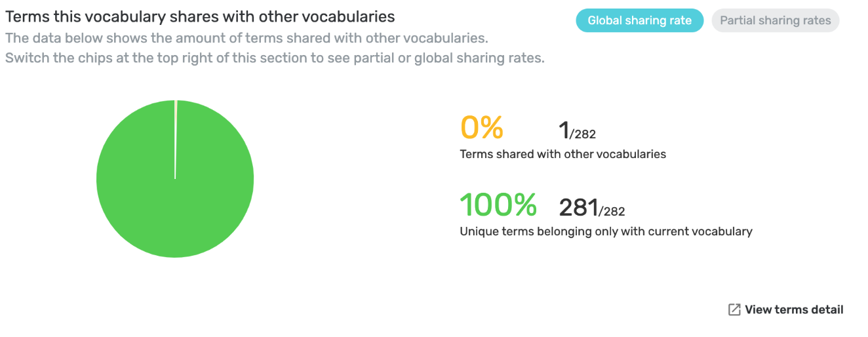
Task: Click the orange 0% shared percentage
Action: (x=482, y=127)
